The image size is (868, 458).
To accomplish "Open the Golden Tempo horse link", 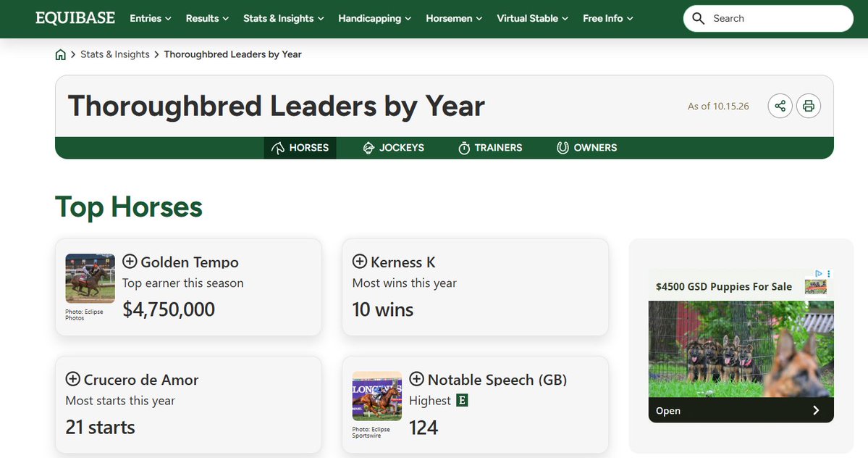I will coord(190,262).
